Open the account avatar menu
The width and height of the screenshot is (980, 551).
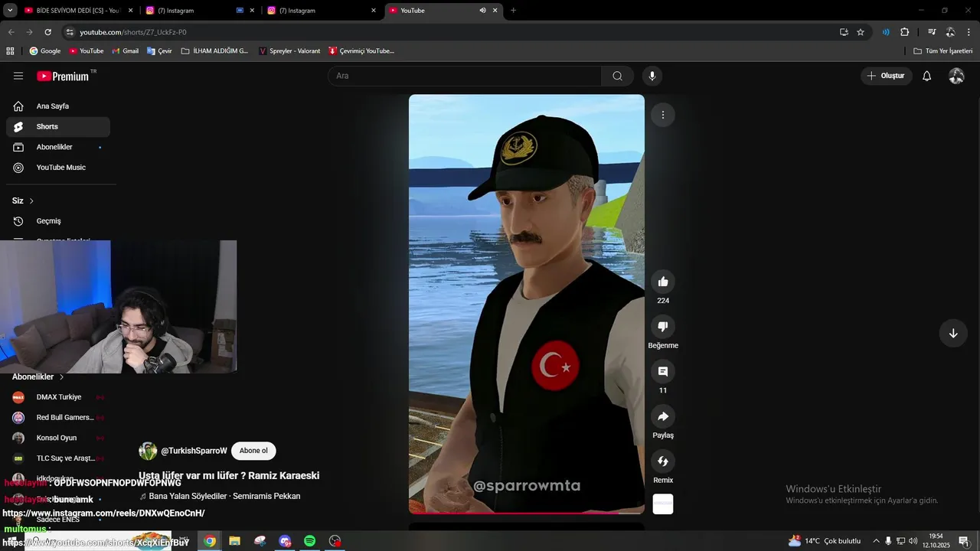tap(956, 76)
